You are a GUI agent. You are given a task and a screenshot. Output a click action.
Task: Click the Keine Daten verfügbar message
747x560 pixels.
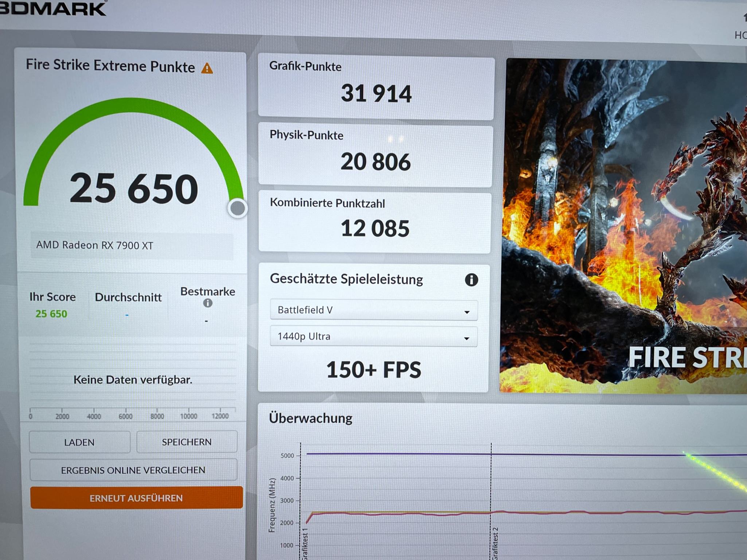click(133, 380)
